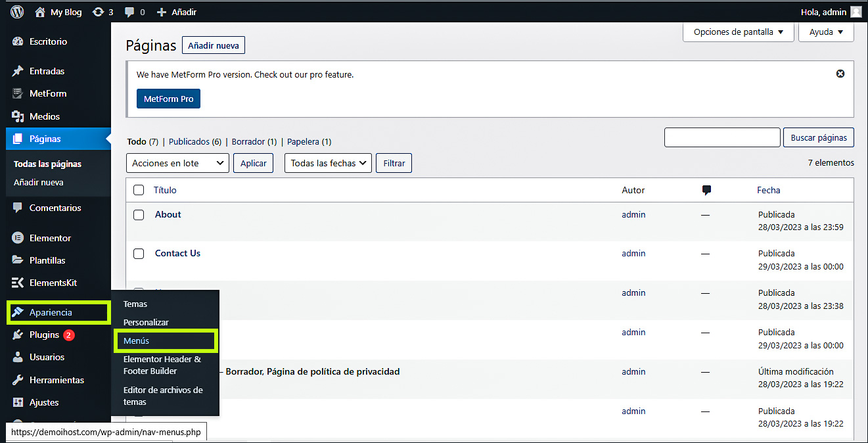Screen dimensions: 868x443
Task: Click the admin avatar icon
Action: click(856, 12)
